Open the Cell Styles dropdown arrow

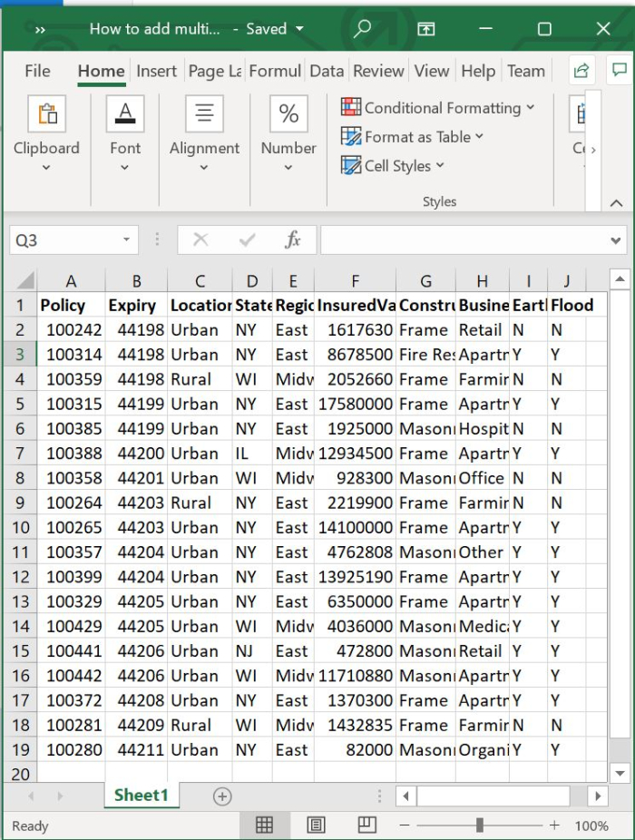point(440,165)
